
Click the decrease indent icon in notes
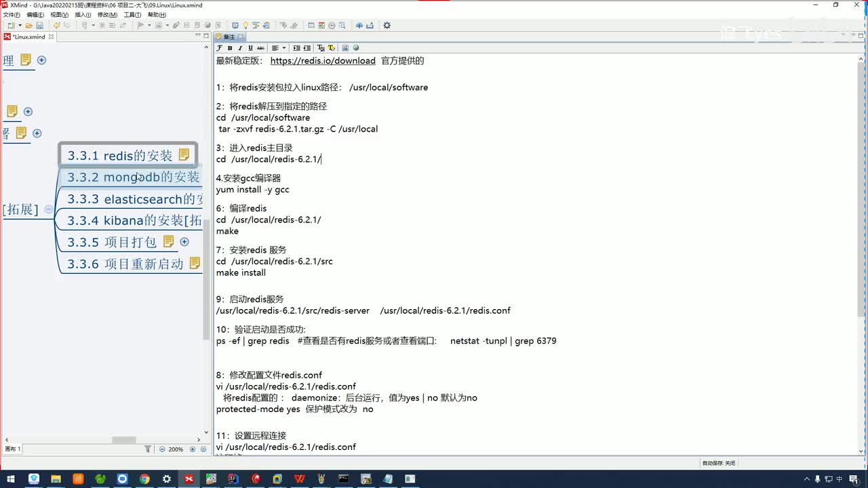click(307, 48)
